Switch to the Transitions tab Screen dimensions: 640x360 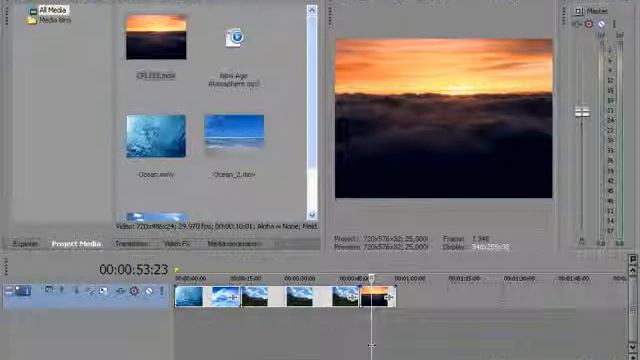point(131,244)
